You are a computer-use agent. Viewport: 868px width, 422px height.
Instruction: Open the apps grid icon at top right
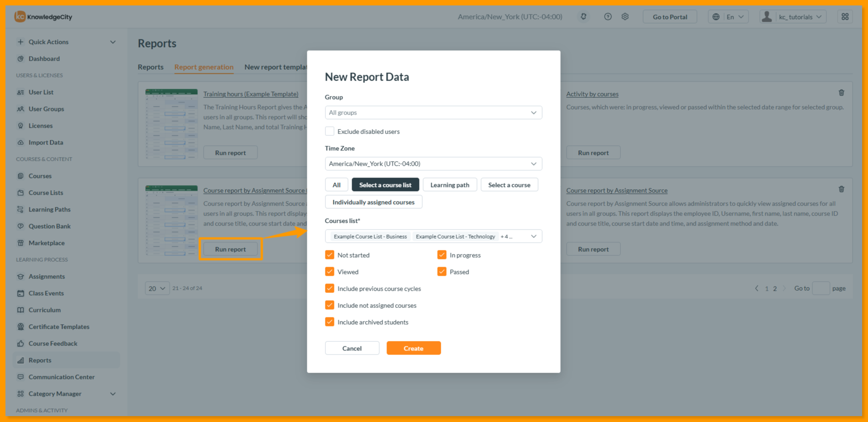[845, 17]
